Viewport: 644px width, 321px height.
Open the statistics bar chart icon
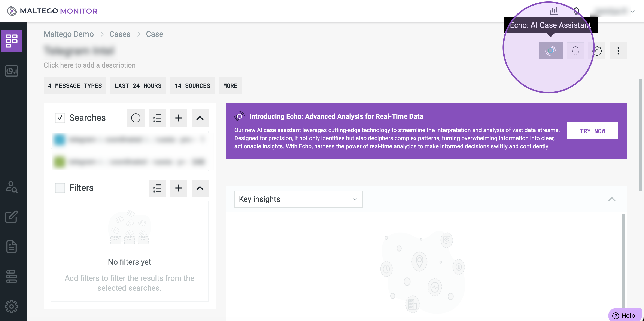[554, 11]
